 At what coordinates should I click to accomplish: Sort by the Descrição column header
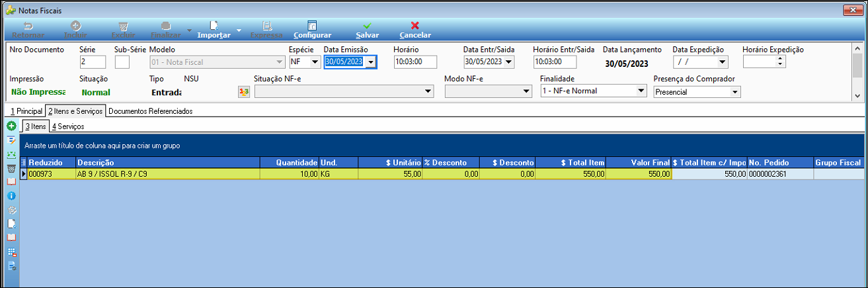(x=167, y=162)
